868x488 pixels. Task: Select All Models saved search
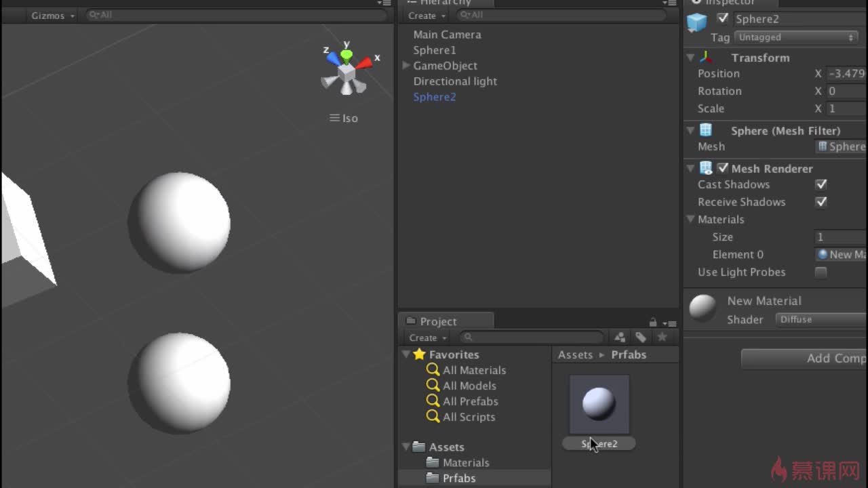pos(462,386)
